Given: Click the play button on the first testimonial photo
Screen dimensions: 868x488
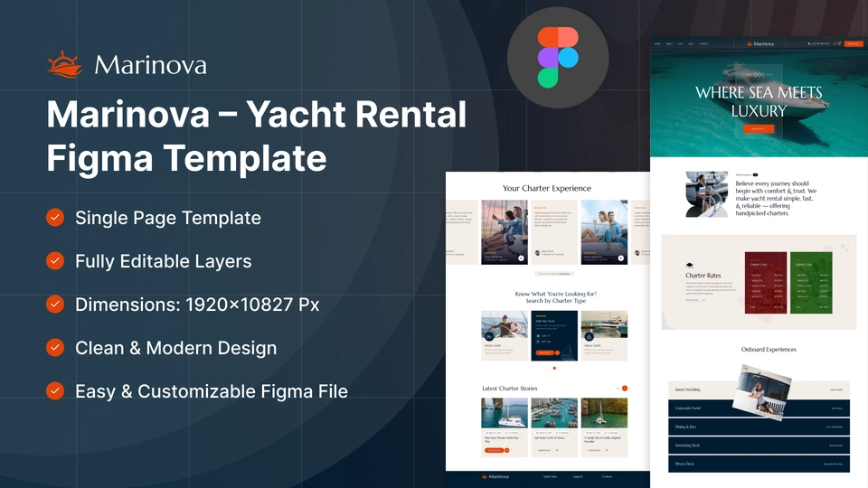Looking at the screenshot, I should coord(521,258).
